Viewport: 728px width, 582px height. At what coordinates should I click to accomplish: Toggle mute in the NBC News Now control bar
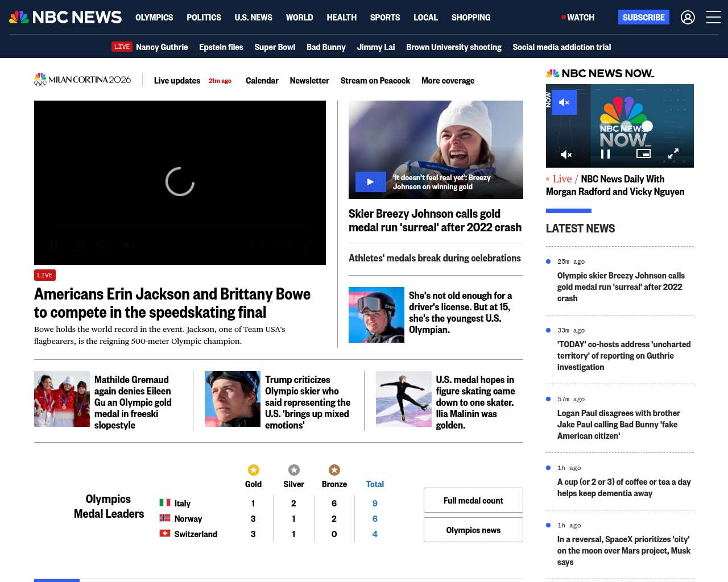pos(566,154)
